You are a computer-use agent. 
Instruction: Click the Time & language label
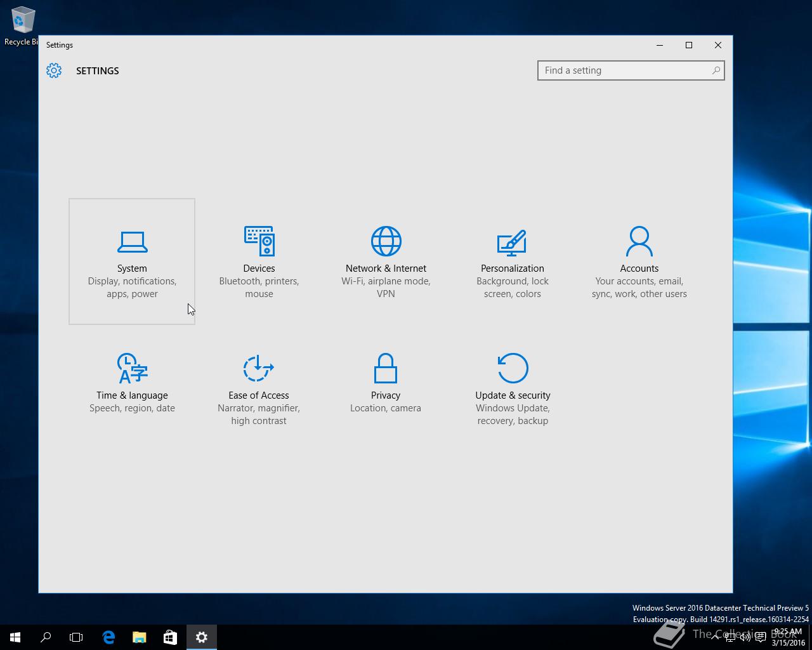[132, 395]
